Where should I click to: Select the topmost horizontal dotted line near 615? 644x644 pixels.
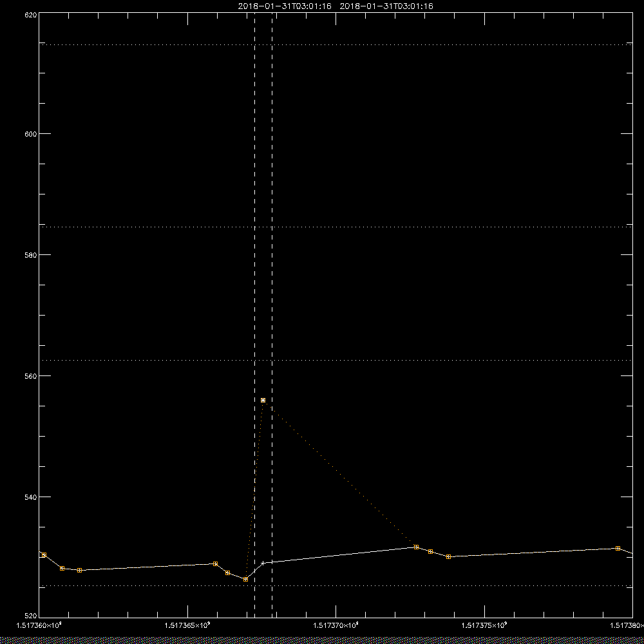[x=336, y=44]
